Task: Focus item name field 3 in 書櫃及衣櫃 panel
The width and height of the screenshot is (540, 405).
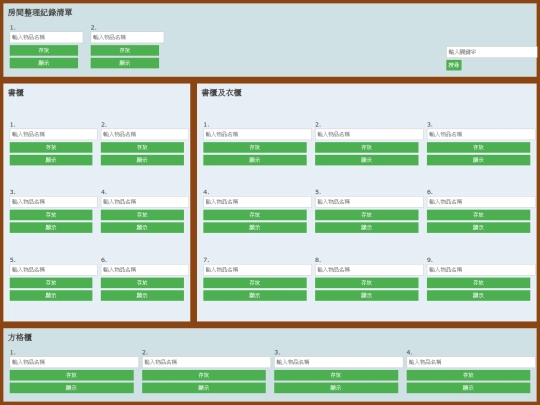Action: tap(481, 134)
